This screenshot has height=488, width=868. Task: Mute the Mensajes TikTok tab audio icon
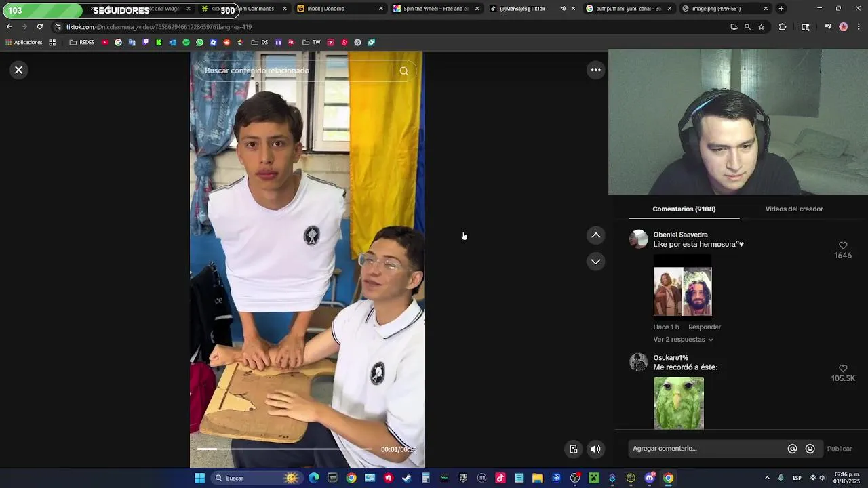tap(562, 9)
